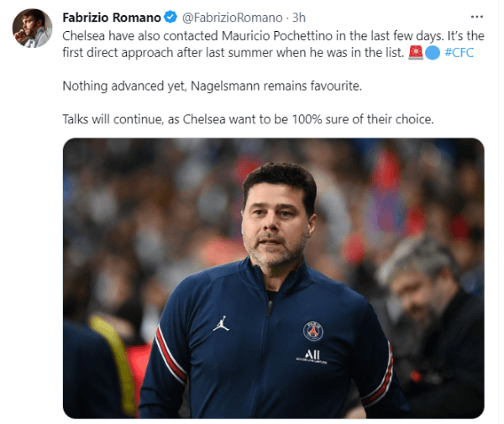Open the tweet's three-dot more menu
The width and height of the screenshot is (504, 424).
pos(476,17)
